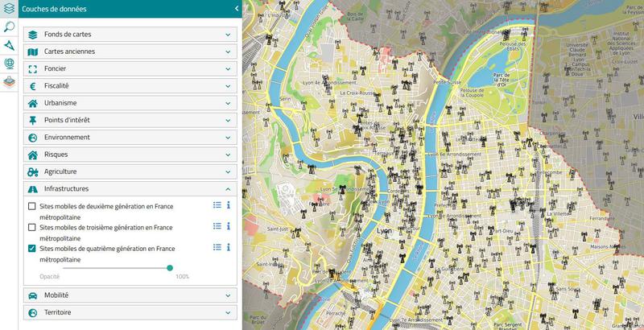Select the measurement drawing tool in sidebar

tap(9, 45)
